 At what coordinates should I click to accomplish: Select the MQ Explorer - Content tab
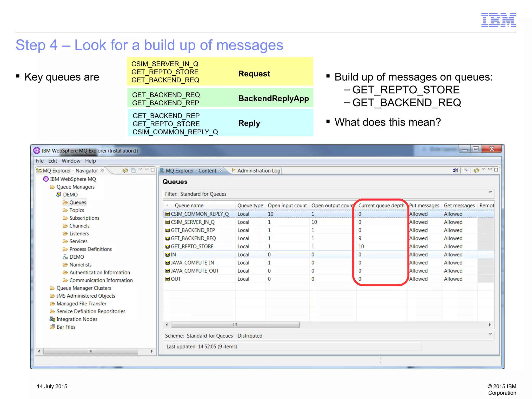pos(191,171)
